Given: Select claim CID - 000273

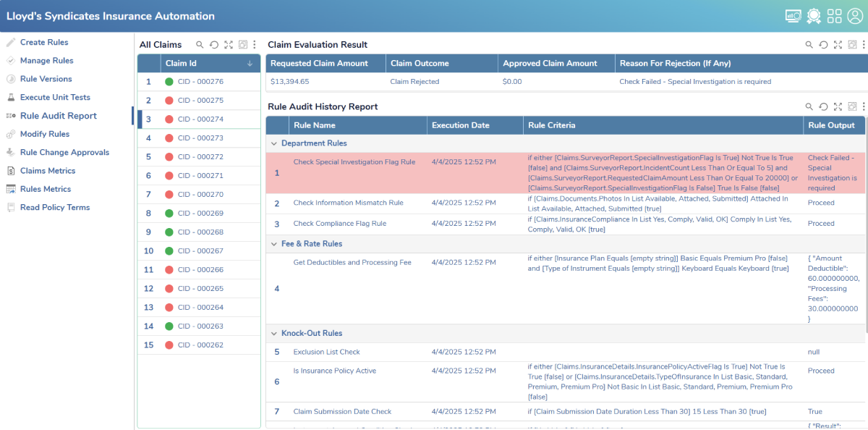Looking at the screenshot, I should pyautogui.click(x=199, y=138).
